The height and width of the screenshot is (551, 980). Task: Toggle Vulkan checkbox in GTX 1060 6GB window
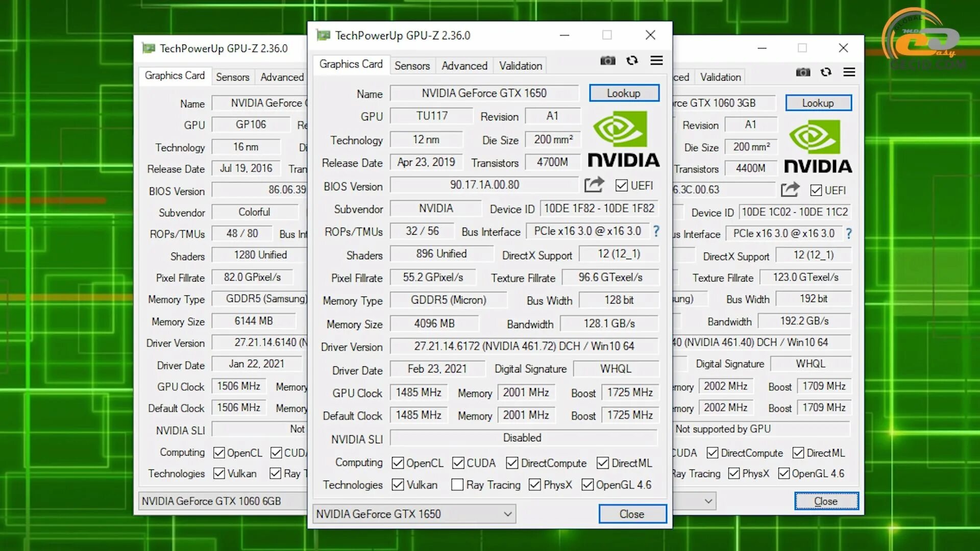pyautogui.click(x=219, y=473)
